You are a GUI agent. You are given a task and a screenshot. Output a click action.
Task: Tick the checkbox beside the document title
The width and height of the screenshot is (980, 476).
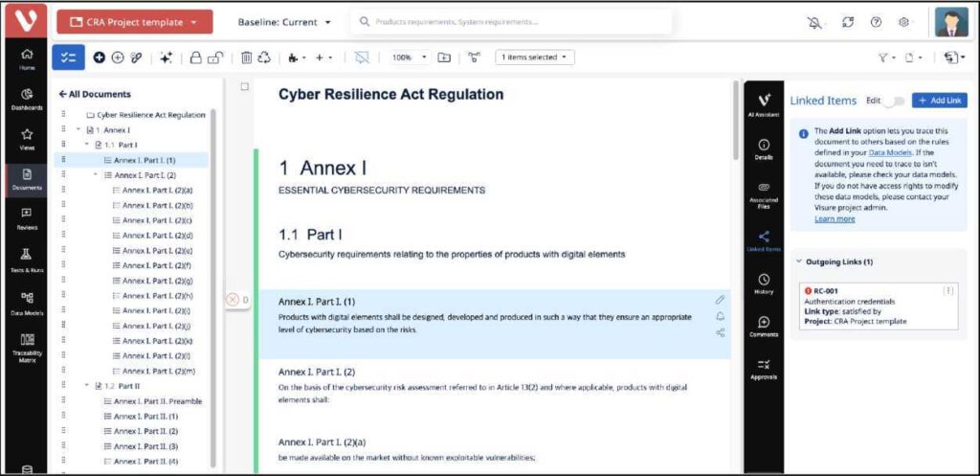click(x=244, y=87)
